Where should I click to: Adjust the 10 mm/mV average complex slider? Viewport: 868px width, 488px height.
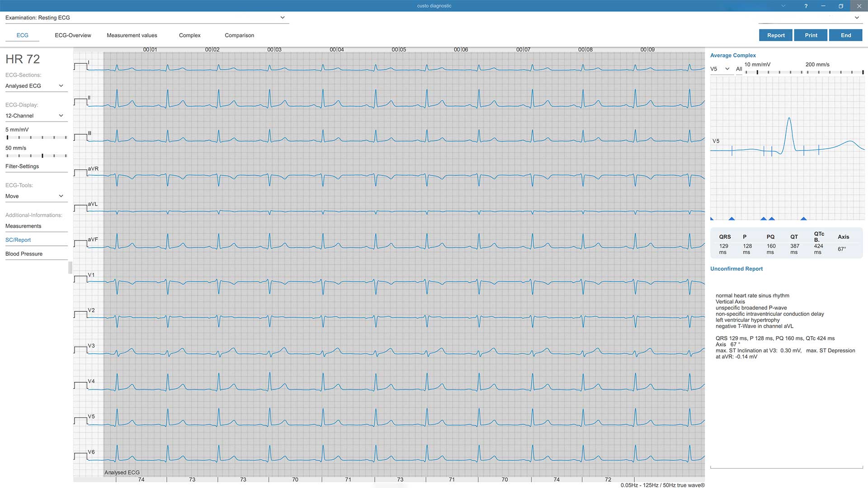[x=773, y=72]
